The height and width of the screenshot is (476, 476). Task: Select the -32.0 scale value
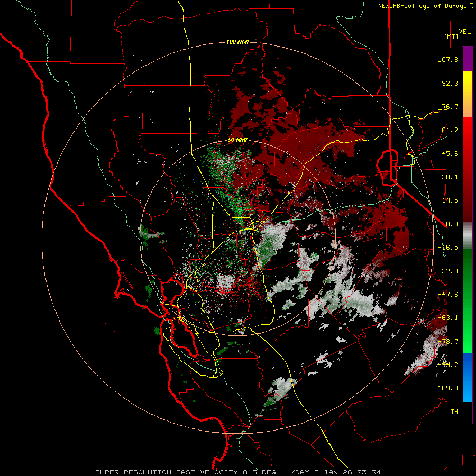coord(448,271)
